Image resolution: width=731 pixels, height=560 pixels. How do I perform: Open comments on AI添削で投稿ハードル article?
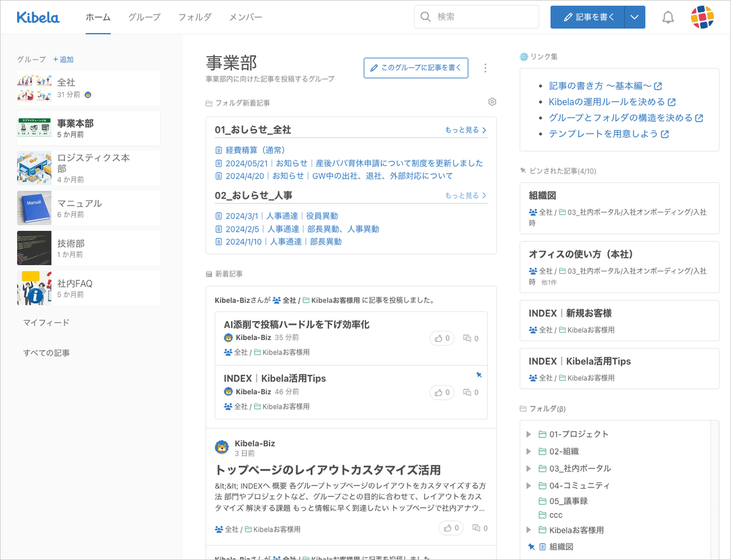(x=471, y=338)
